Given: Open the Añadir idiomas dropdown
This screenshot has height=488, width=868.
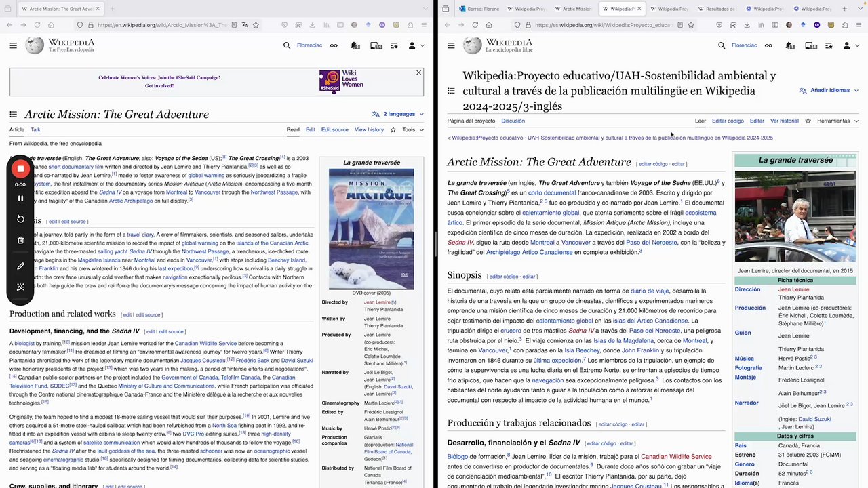Looking at the screenshot, I should click(829, 90).
